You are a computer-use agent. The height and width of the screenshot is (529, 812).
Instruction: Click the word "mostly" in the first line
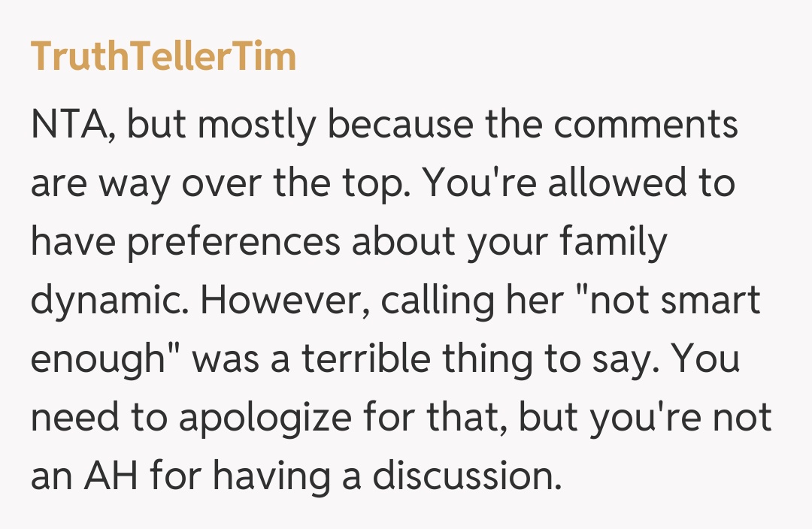click(x=257, y=125)
